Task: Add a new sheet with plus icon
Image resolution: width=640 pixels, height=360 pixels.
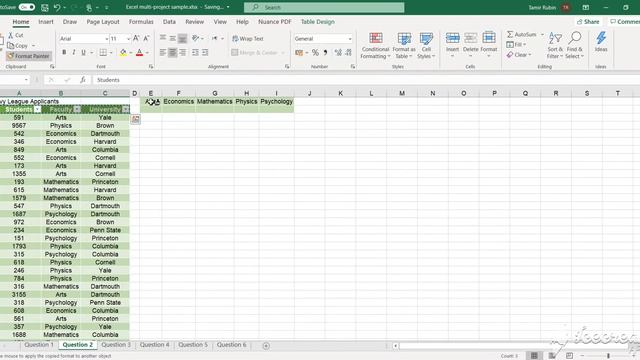Action: [266, 346]
